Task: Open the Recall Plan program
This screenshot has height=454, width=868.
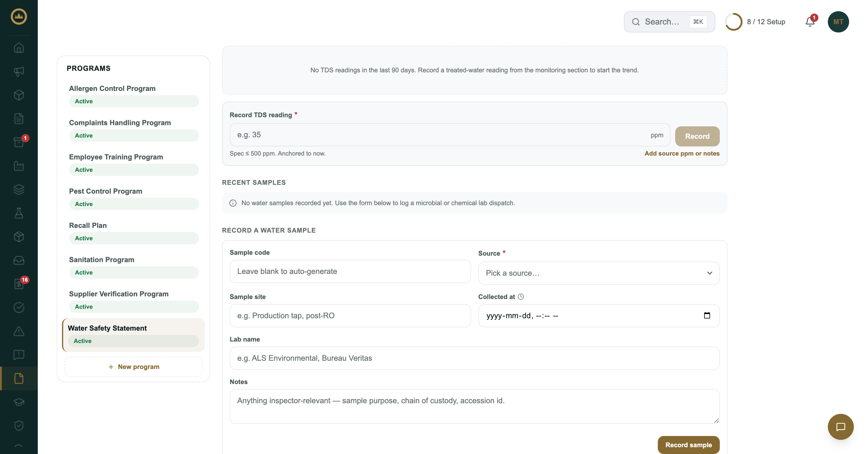Action: click(x=134, y=232)
